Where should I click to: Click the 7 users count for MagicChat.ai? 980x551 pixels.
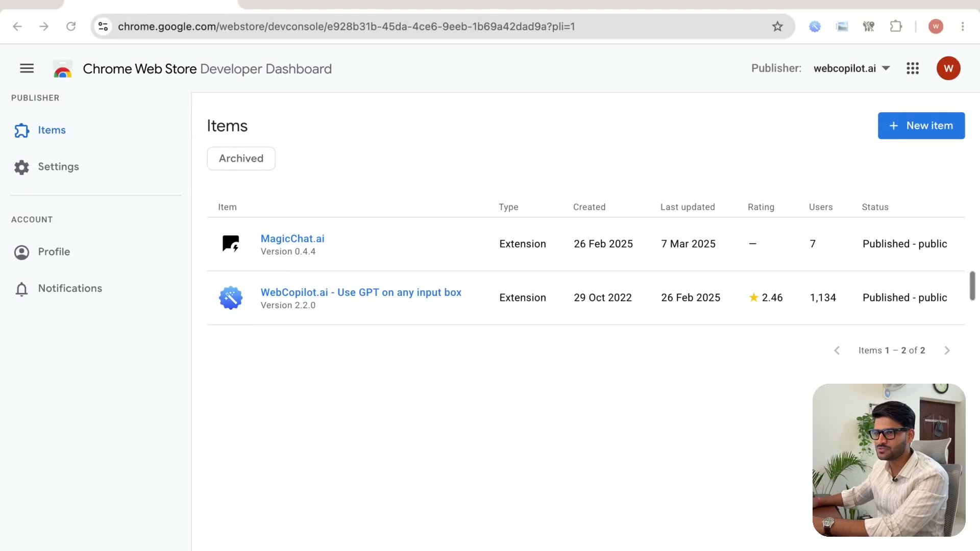pos(813,244)
